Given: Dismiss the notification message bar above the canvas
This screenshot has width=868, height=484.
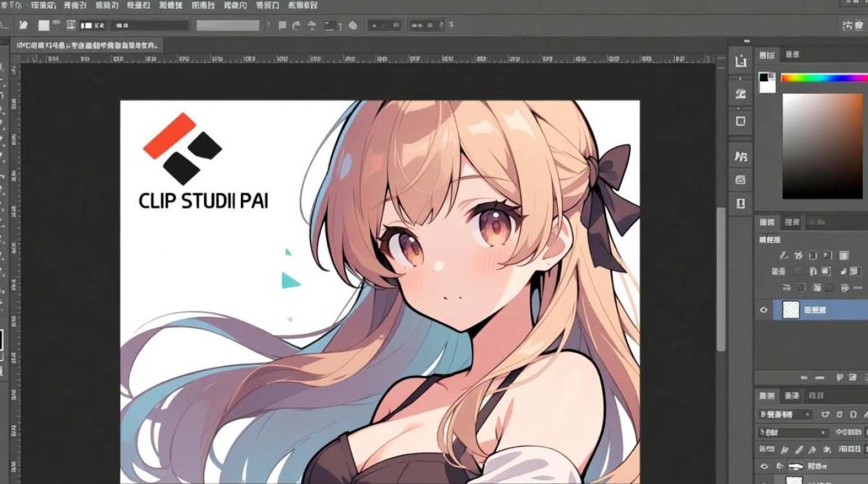Looking at the screenshot, I should coord(87,46).
